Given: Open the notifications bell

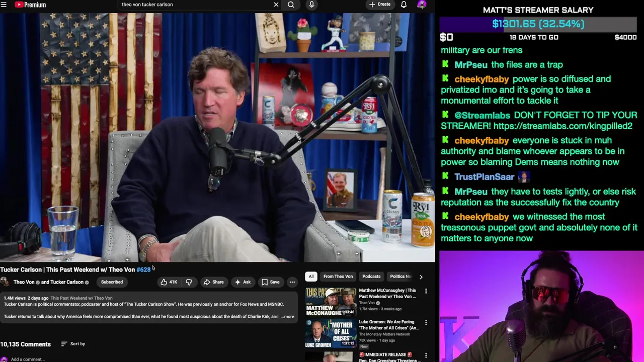Looking at the screenshot, I should [x=404, y=5].
